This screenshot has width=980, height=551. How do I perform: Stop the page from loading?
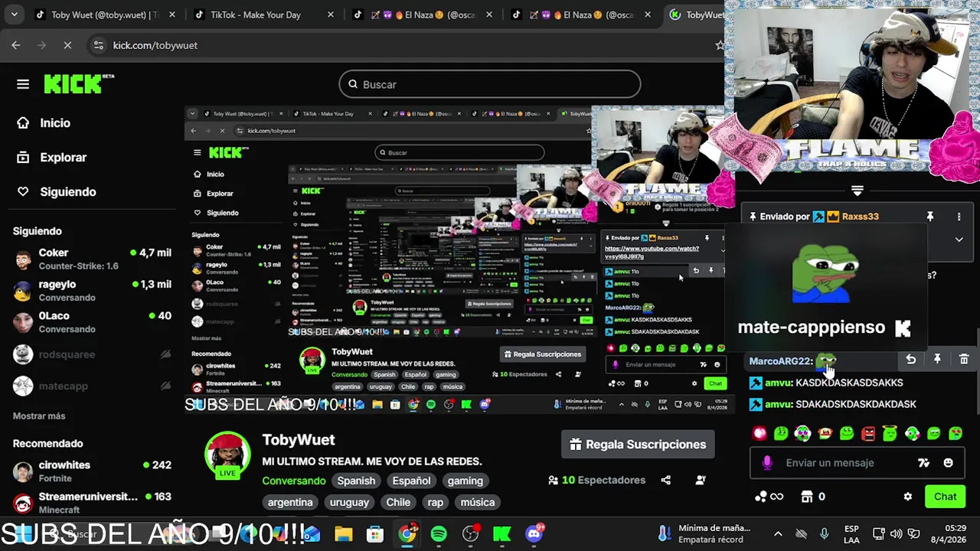pos(67,45)
